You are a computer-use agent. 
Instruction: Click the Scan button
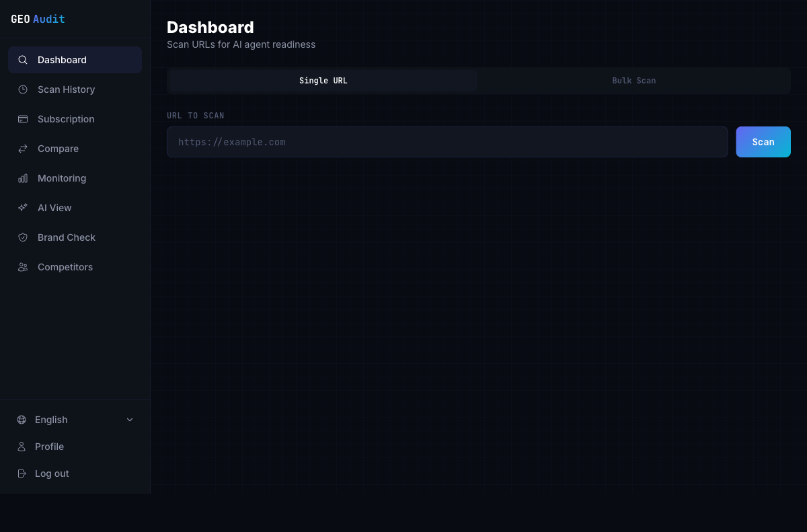pyautogui.click(x=763, y=142)
